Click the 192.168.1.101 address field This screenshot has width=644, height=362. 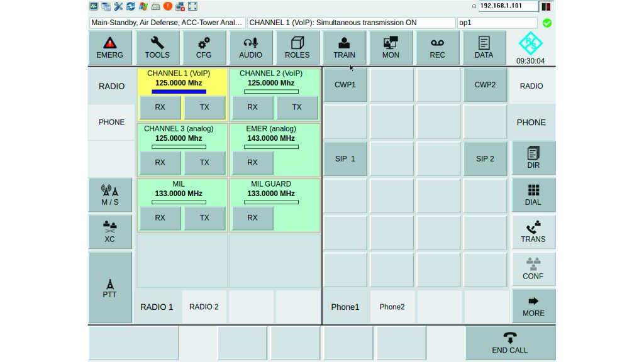[508, 6]
